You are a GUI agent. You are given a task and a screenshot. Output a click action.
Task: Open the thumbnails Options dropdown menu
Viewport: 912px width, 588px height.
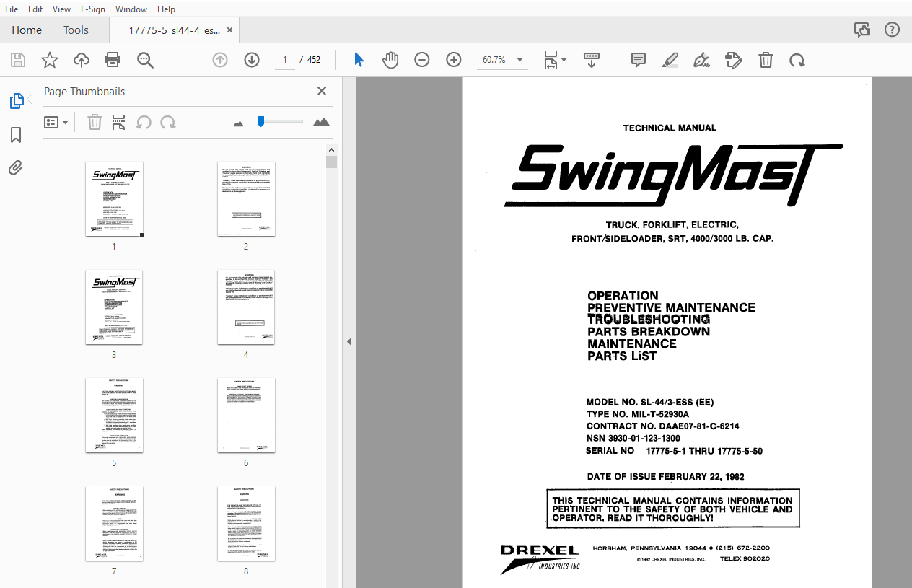coord(56,123)
